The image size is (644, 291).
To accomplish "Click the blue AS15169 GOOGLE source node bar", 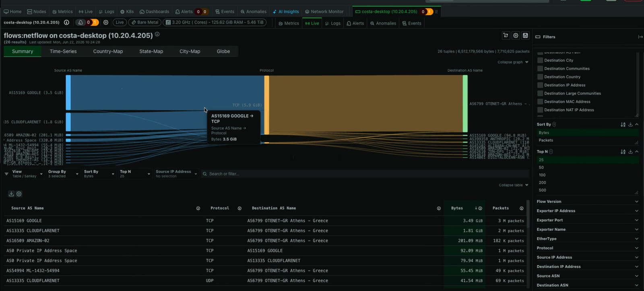I will tap(68, 92).
